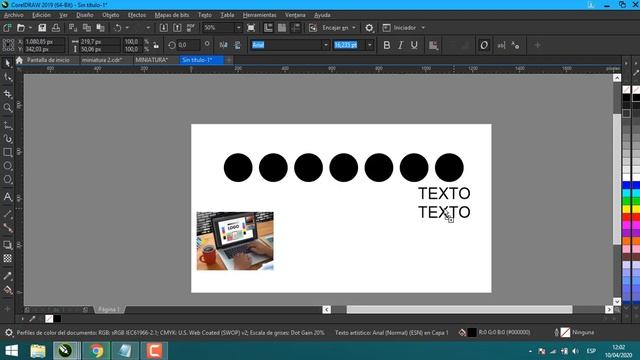Open the Herramientas menu
Viewport: 640px width, 360px height.
pyautogui.click(x=260, y=15)
